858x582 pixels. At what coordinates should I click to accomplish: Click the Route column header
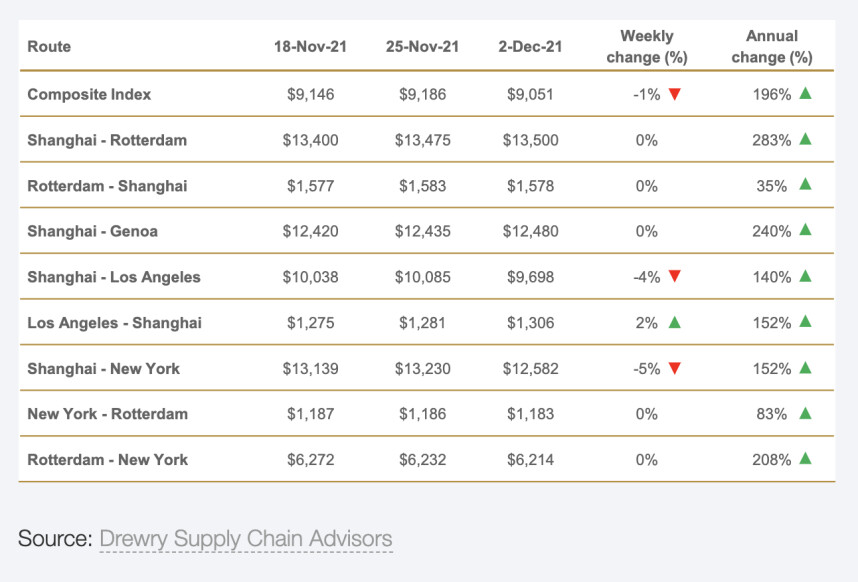point(49,47)
